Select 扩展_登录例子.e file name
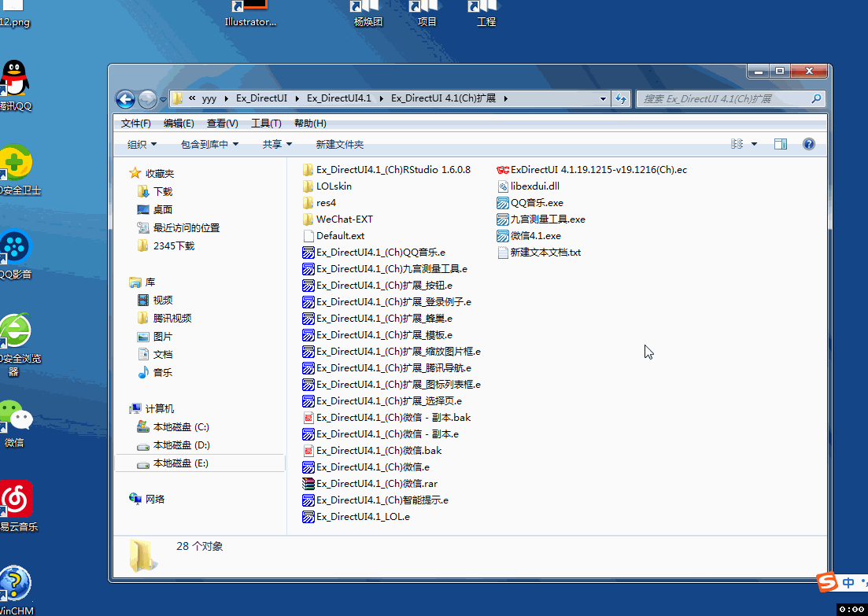This screenshot has height=616, width=868. point(393,301)
